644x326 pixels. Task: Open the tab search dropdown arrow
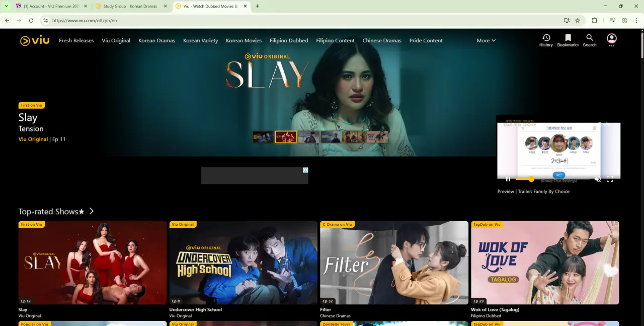(6, 6)
